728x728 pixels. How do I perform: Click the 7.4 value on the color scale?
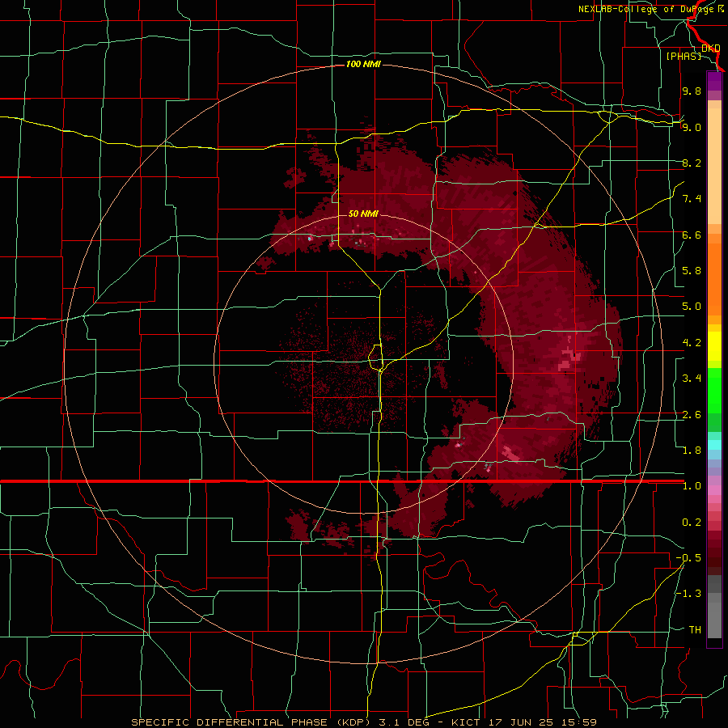click(692, 199)
